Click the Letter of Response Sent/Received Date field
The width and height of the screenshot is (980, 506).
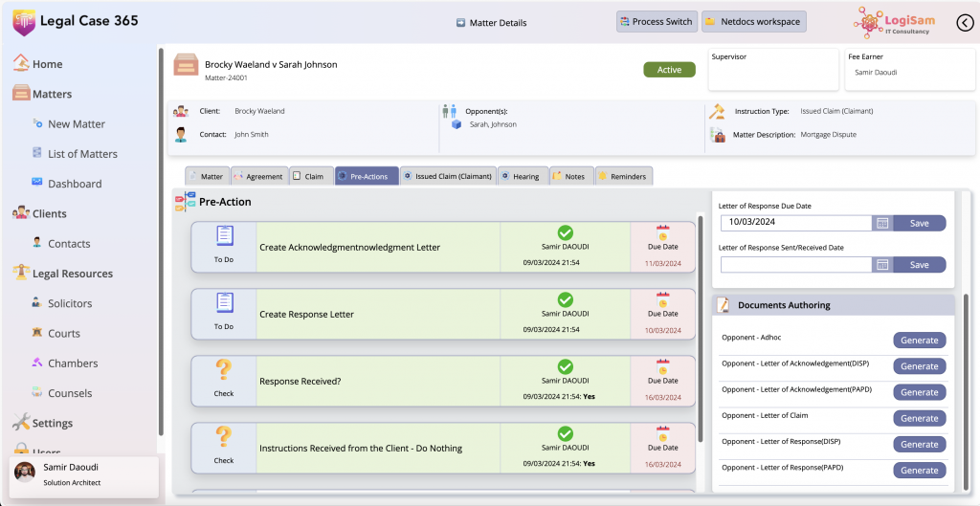click(795, 265)
